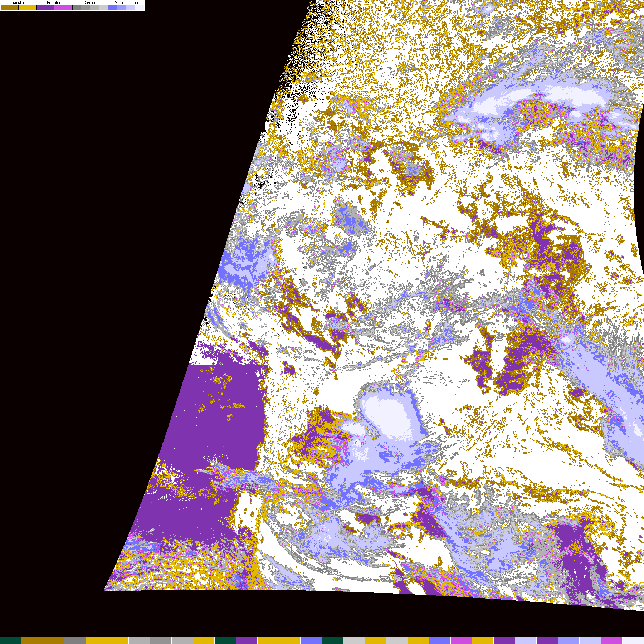Choose the second-deepest blue Multicamadas legend swatch

click(x=121, y=7)
